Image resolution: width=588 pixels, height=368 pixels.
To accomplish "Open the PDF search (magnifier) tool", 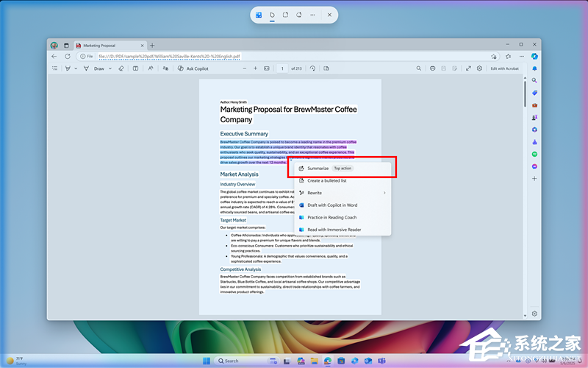I will 419,68.
